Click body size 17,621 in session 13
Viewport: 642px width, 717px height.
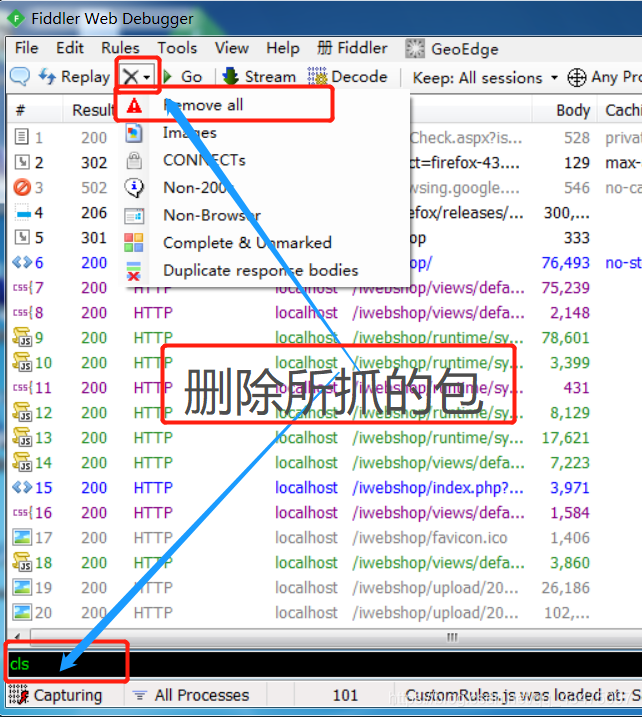(566, 438)
